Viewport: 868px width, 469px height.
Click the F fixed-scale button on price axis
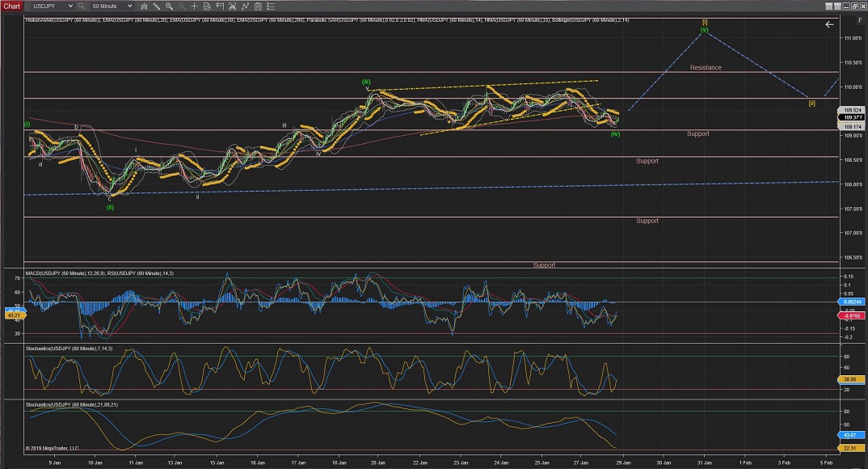click(x=860, y=20)
